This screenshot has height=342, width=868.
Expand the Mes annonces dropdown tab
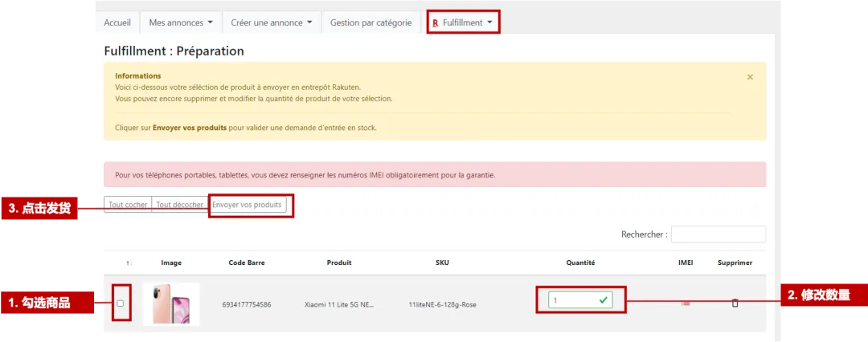click(x=181, y=22)
